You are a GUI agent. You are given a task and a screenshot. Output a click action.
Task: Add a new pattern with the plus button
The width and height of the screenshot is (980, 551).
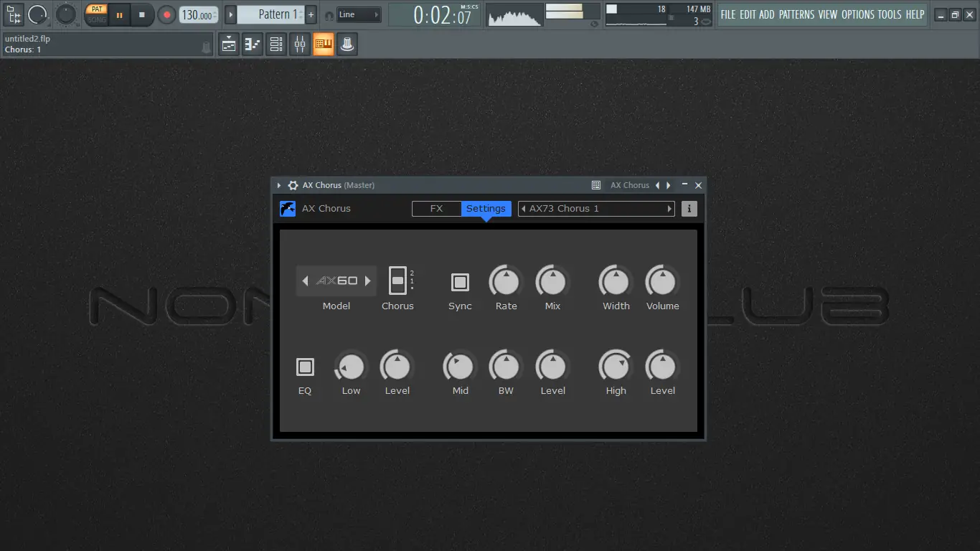pyautogui.click(x=311, y=14)
